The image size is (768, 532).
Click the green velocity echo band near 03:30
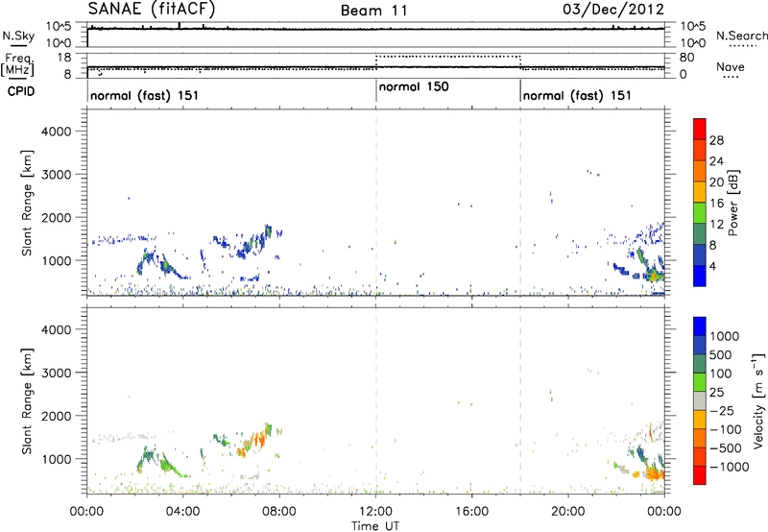coord(173,466)
